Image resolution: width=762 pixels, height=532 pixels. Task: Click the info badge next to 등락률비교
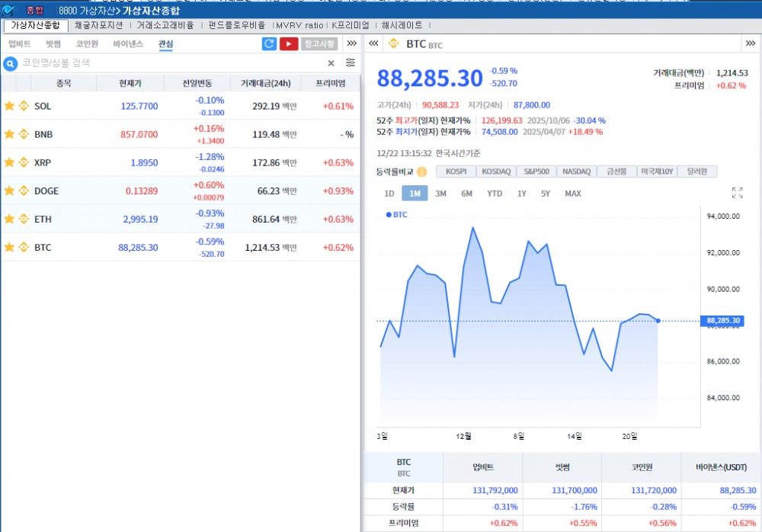(x=422, y=171)
